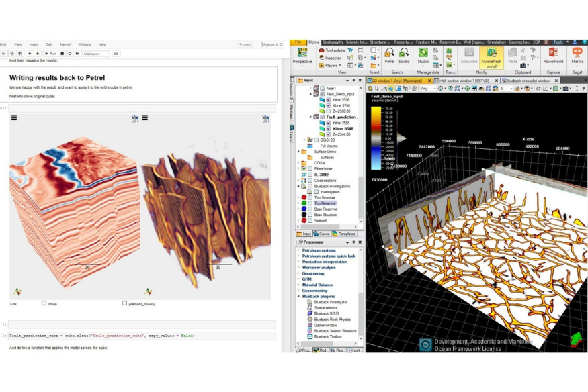Click the cut cell scissors icon in Jupyter
This screenshot has width=588, height=392.
pos(4,54)
